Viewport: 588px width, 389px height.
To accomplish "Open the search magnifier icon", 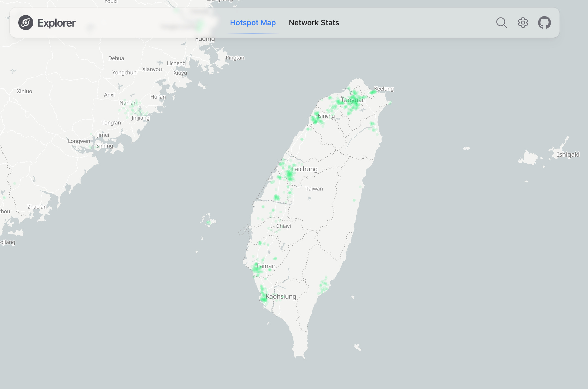I will (x=501, y=23).
